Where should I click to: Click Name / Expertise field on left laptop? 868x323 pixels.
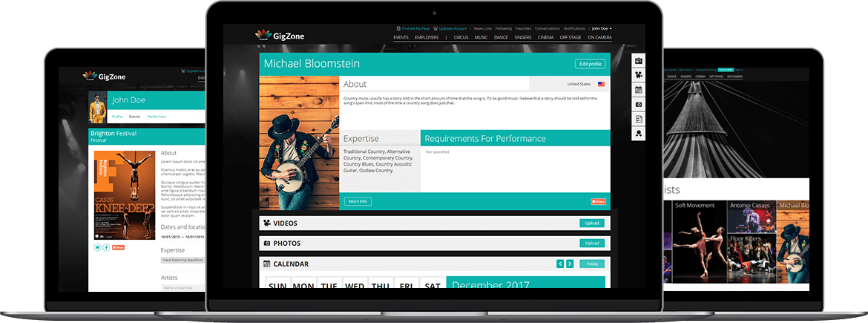click(183, 288)
